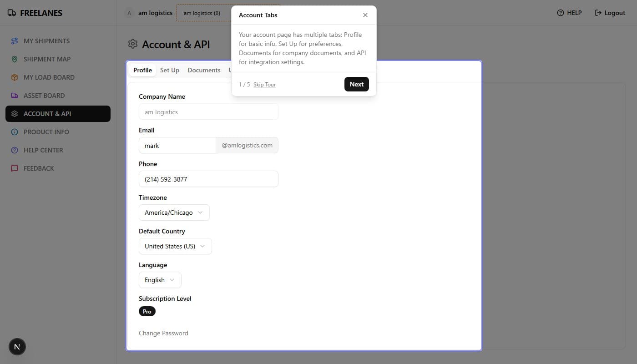Click Next in the tour popup
This screenshot has width=637, height=364.
click(x=357, y=84)
